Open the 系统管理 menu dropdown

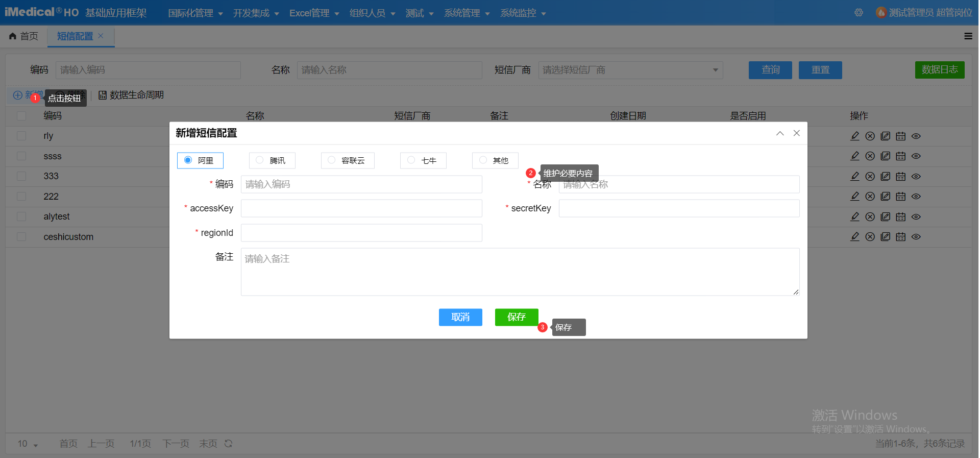(x=467, y=13)
